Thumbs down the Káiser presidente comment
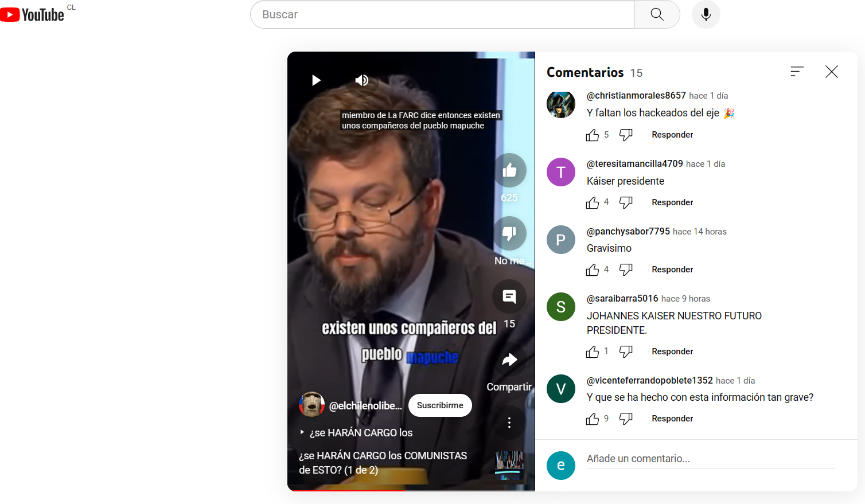This screenshot has height=504, width=865. click(x=626, y=202)
